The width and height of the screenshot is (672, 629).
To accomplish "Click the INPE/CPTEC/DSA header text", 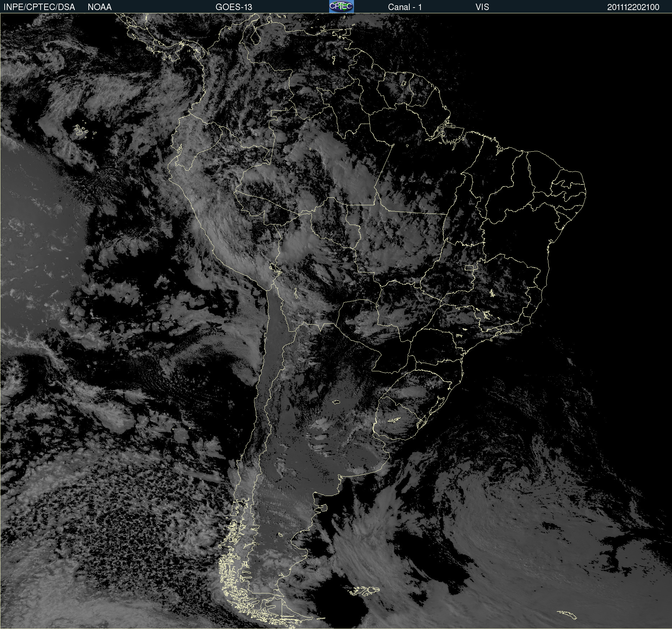I will click(39, 7).
